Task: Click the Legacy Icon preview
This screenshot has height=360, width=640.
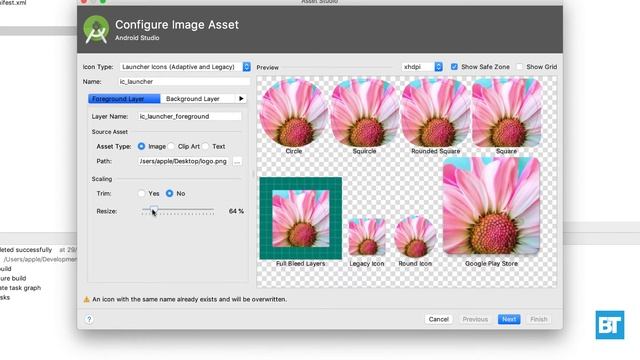Action: (x=367, y=238)
